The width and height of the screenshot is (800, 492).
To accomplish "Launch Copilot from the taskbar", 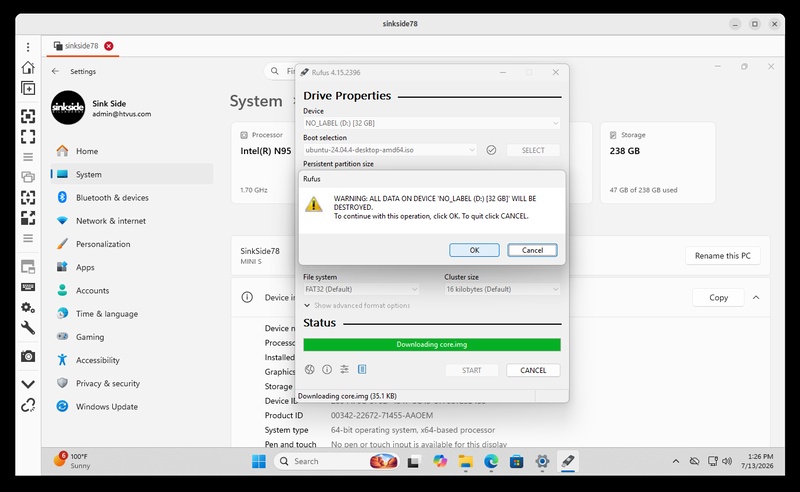I will pos(439,461).
